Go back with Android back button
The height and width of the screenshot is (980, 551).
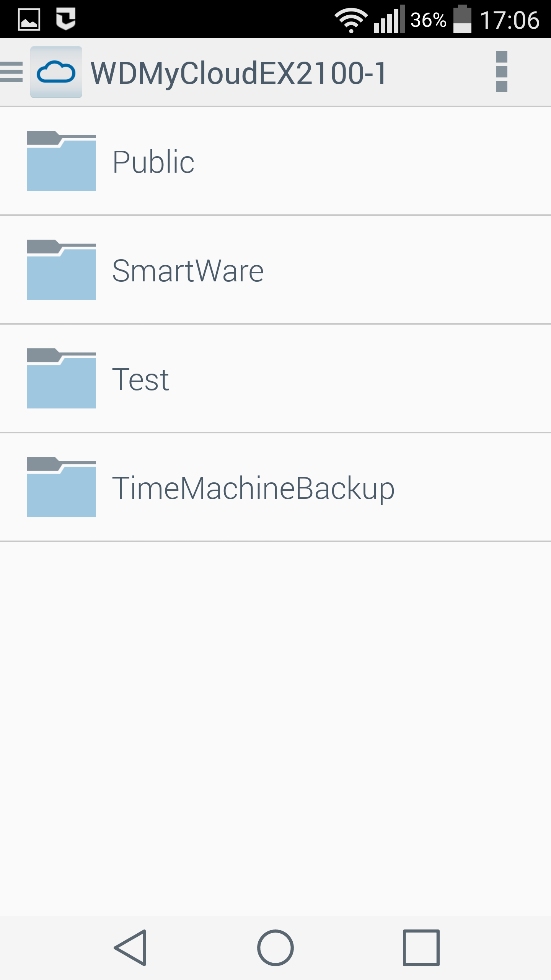(x=130, y=948)
